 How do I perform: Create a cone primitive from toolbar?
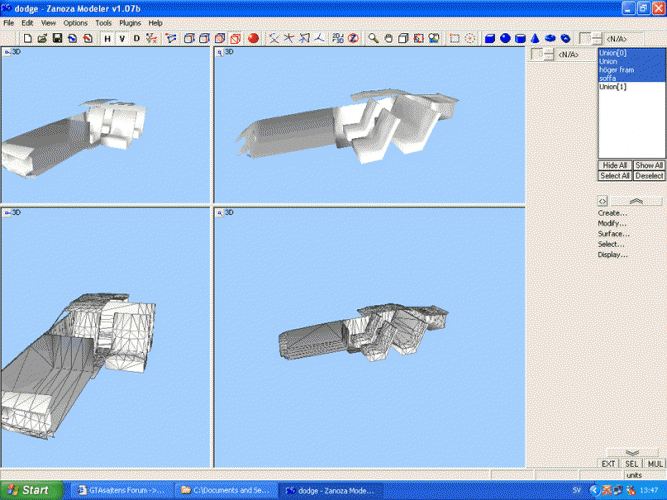point(536,39)
